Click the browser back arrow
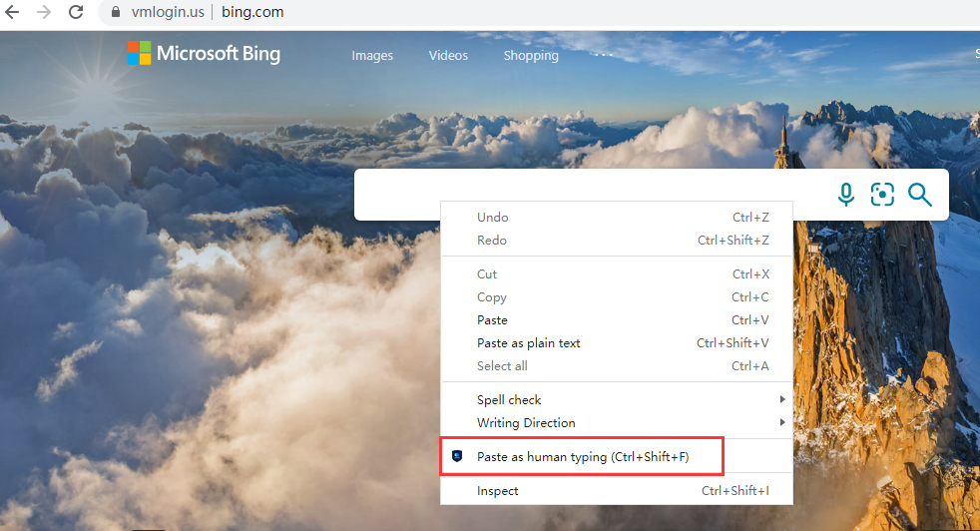This screenshot has width=980, height=531. [12, 13]
